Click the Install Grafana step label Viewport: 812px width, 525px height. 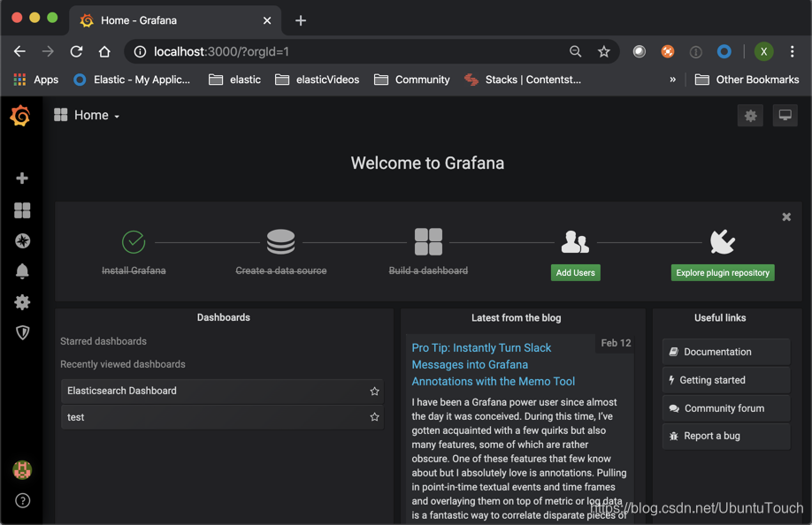(134, 270)
